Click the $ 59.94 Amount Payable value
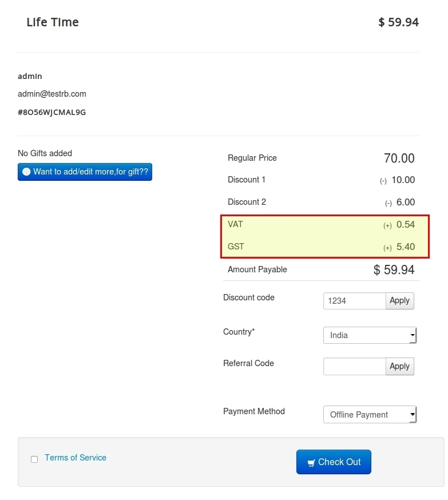The image size is (448, 500). 394,270
